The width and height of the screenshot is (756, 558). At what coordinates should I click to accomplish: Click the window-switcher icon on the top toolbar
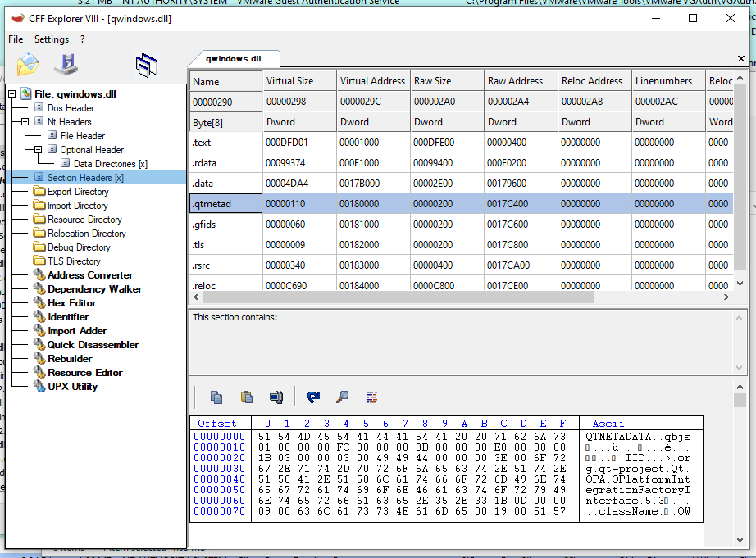point(148,65)
